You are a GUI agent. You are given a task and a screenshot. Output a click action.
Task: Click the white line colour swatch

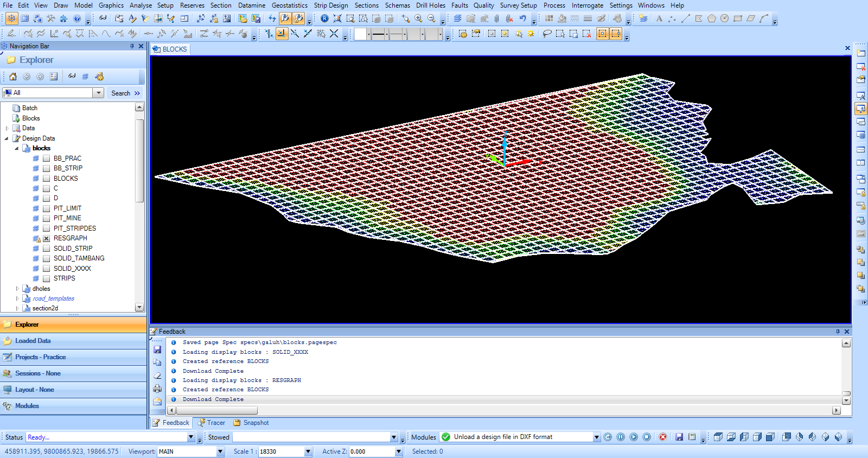coord(360,34)
